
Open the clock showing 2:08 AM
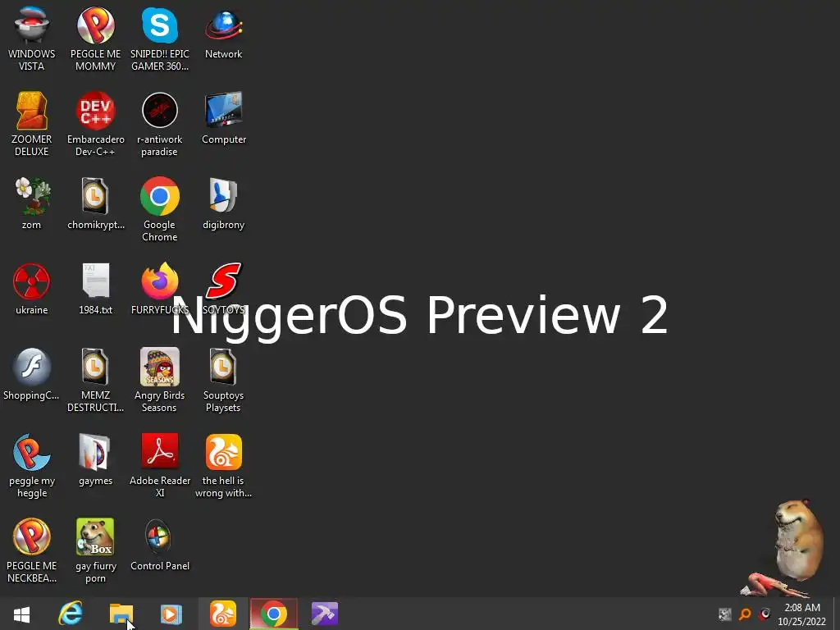coord(802,614)
